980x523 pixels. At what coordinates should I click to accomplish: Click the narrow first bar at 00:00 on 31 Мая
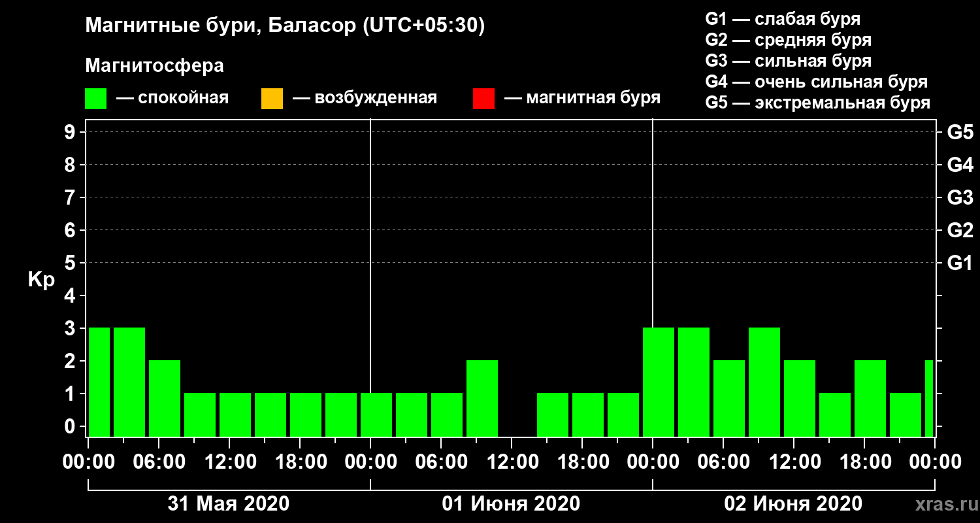(x=99, y=382)
